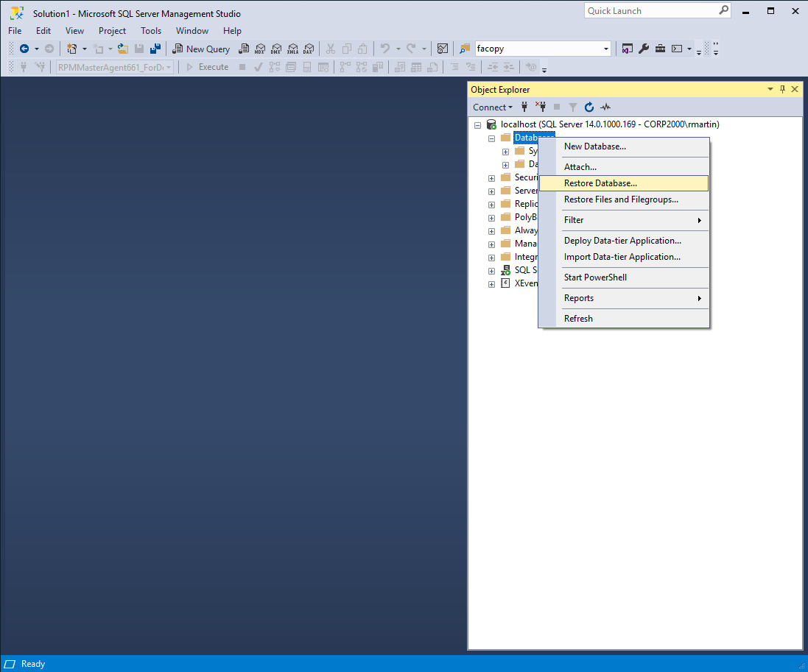
Task: Open the Connect dropdown in Object Explorer
Action: pyautogui.click(x=493, y=107)
